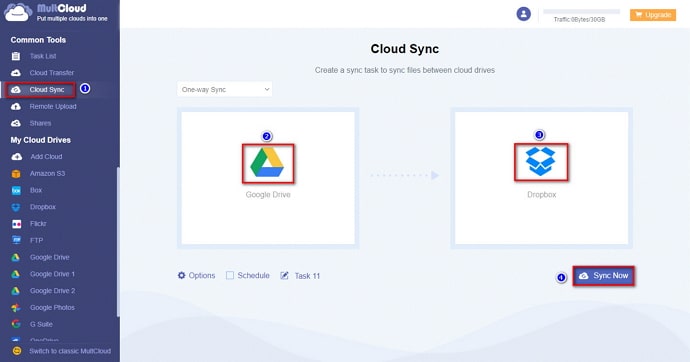Screen dimensions: 690x362
Task: Select Add Cloud menu entry
Action: [46, 157]
